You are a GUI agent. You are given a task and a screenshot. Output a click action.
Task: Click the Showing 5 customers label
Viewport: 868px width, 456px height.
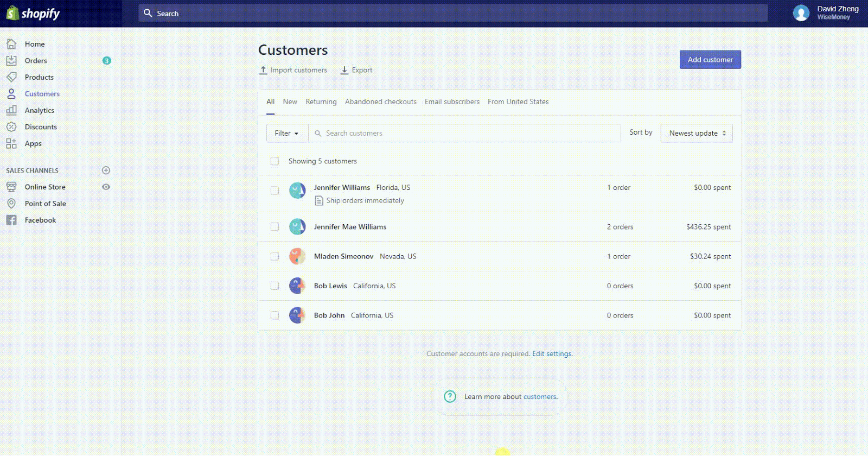[323, 161]
